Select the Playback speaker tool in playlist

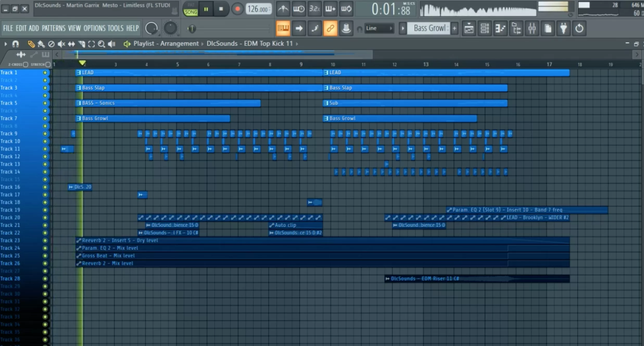[111, 44]
